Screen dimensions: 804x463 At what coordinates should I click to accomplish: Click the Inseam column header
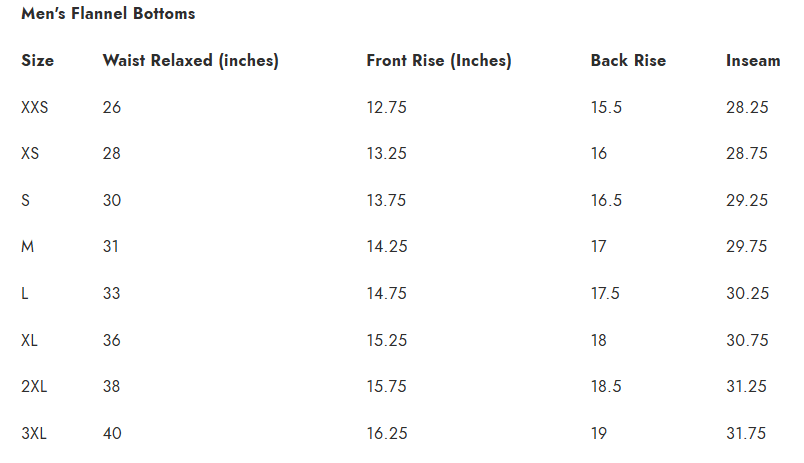pos(753,61)
